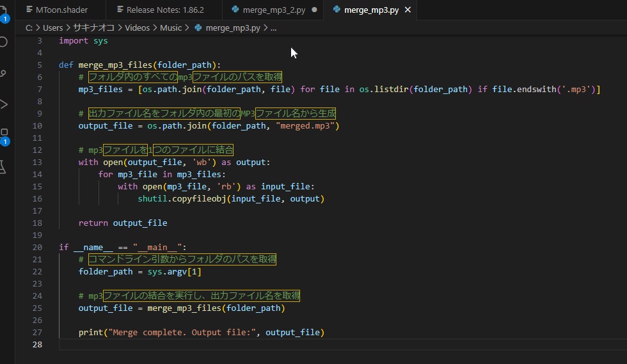The height and width of the screenshot is (364, 627).
Task: Click the C: drive breadcrumb
Action: tap(29, 28)
